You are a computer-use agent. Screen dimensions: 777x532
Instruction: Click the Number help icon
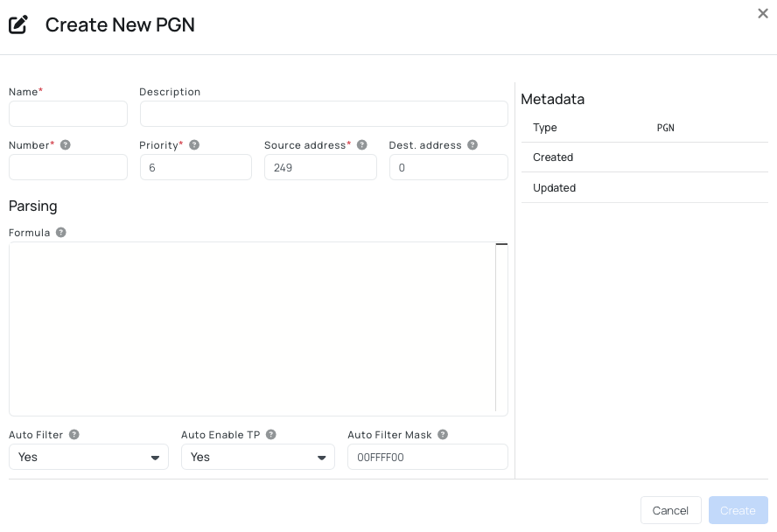tap(65, 145)
